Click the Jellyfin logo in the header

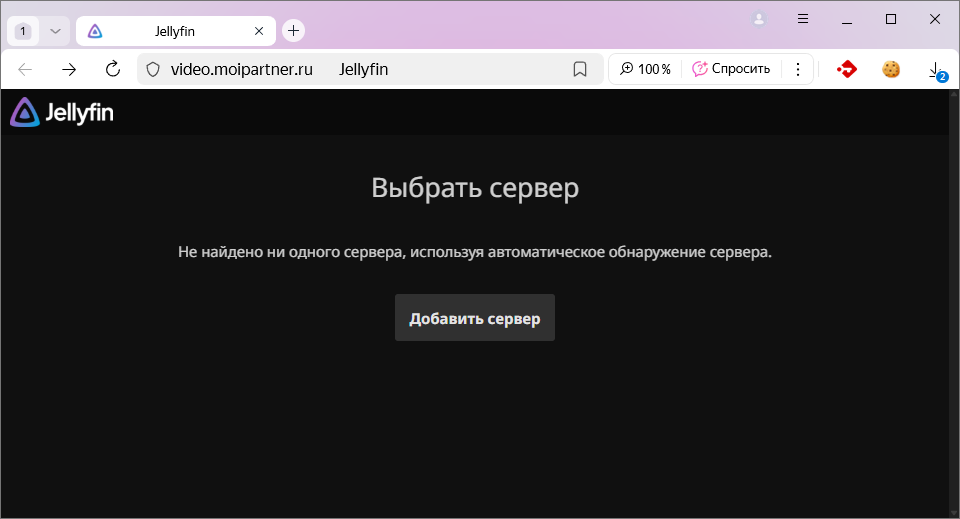(62, 113)
